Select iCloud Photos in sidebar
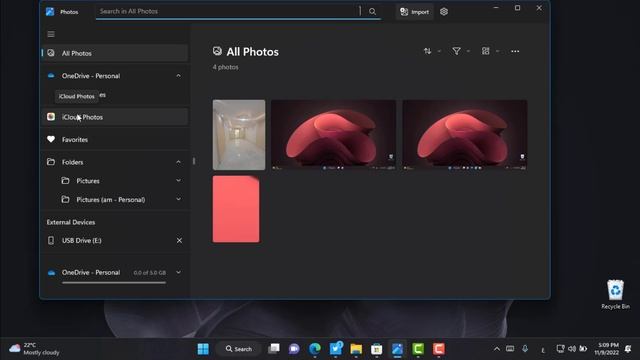The height and width of the screenshot is (360, 640). click(115, 117)
